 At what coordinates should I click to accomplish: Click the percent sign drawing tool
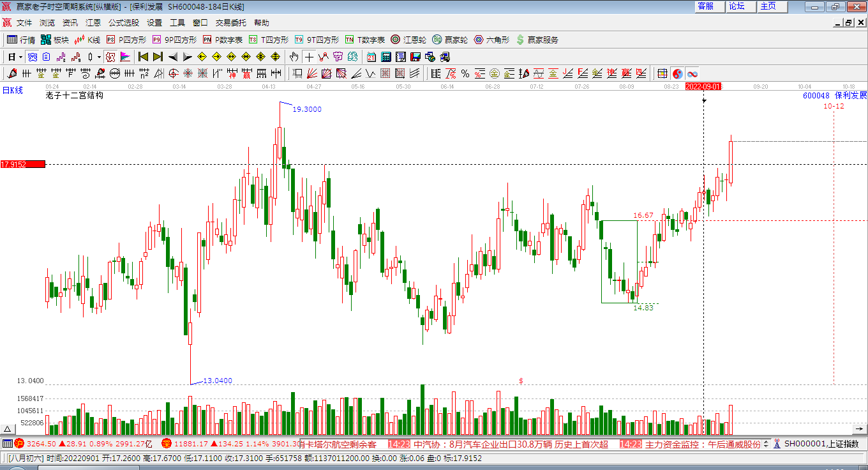tap(465, 73)
